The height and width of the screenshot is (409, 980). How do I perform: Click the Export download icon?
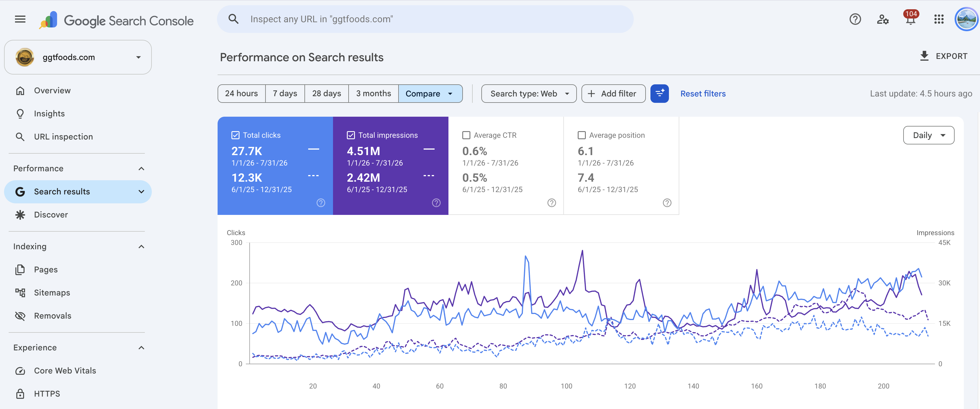click(x=924, y=56)
